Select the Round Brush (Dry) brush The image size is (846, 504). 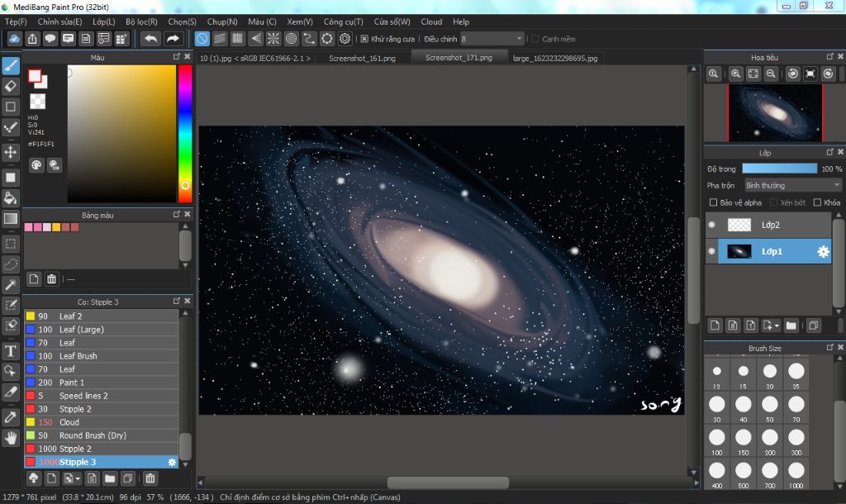click(102, 435)
